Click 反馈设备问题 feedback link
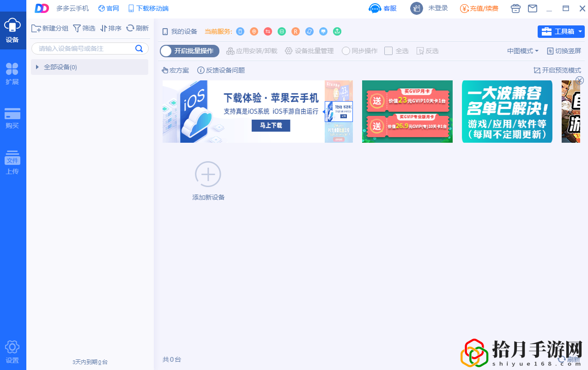Viewport: 588px width, 370px height. tap(221, 70)
